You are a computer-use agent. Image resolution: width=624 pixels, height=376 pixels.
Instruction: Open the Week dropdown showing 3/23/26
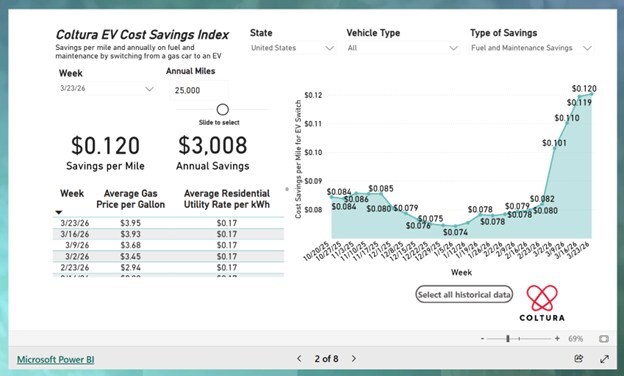click(x=107, y=88)
